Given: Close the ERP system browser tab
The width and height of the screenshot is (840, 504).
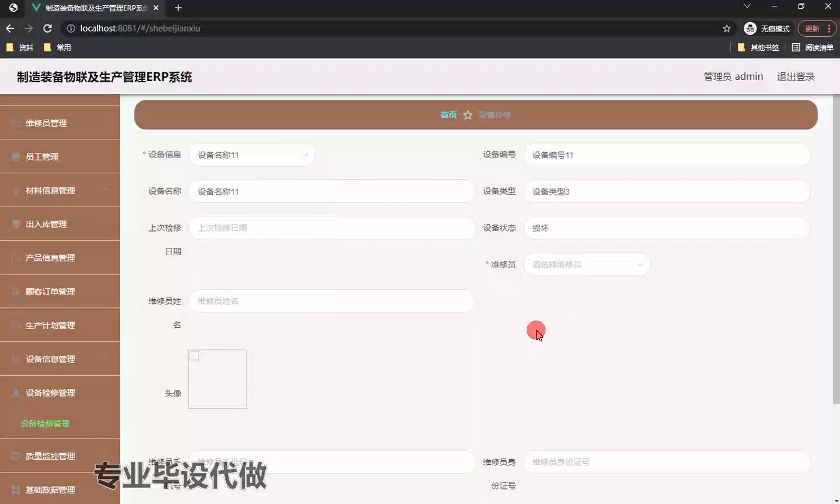Looking at the screenshot, I should coord(156,8).
